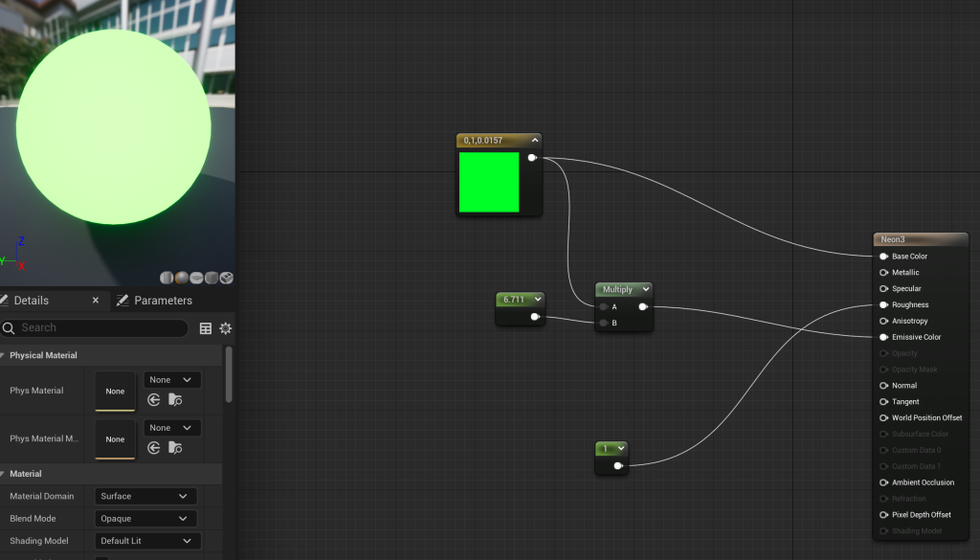Click the green color swatch preview
The image size is (980, 560).
[x=489, y=182]
